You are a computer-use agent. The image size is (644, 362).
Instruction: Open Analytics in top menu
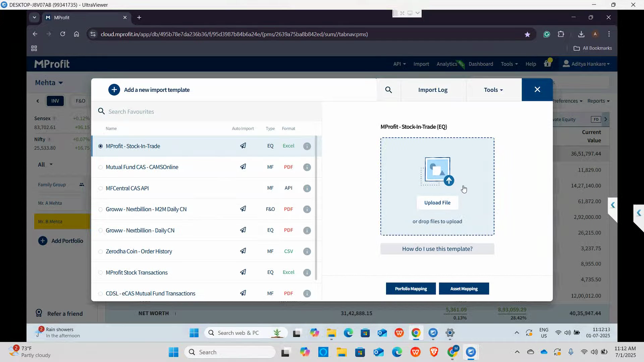447,64
